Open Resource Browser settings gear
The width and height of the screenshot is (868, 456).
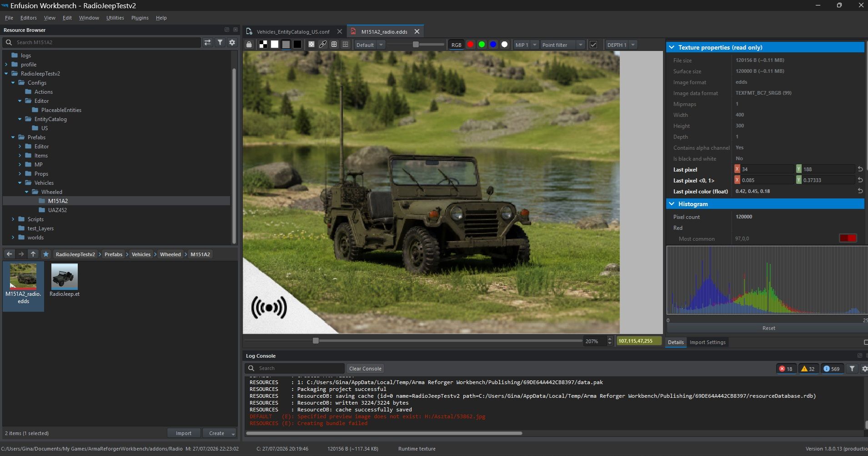coord(232,42)
